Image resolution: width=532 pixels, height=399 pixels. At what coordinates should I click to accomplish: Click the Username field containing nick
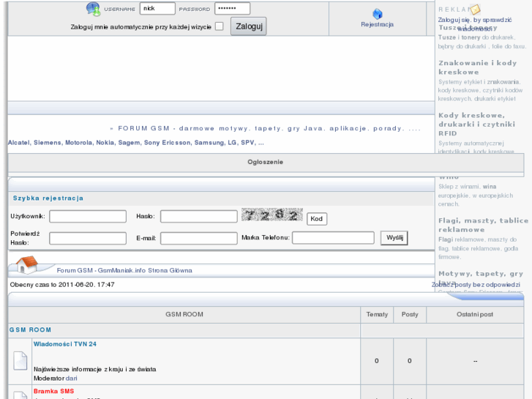coord(157,9)
